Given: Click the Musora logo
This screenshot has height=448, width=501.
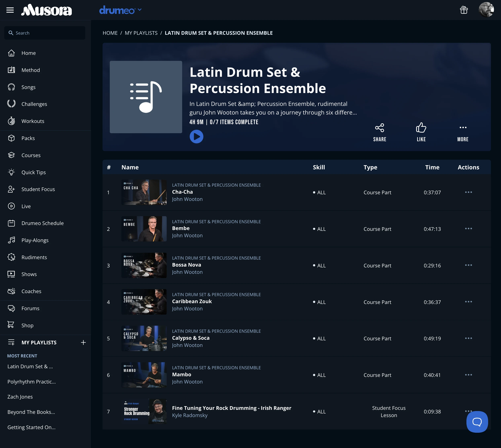Looking at the screenshot, I should click(x=47, y=10).
